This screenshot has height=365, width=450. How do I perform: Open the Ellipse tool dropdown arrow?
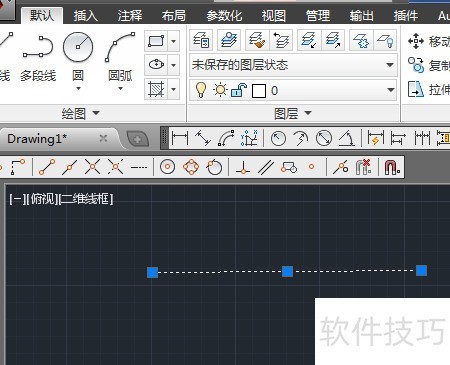(x=173, y=65)
